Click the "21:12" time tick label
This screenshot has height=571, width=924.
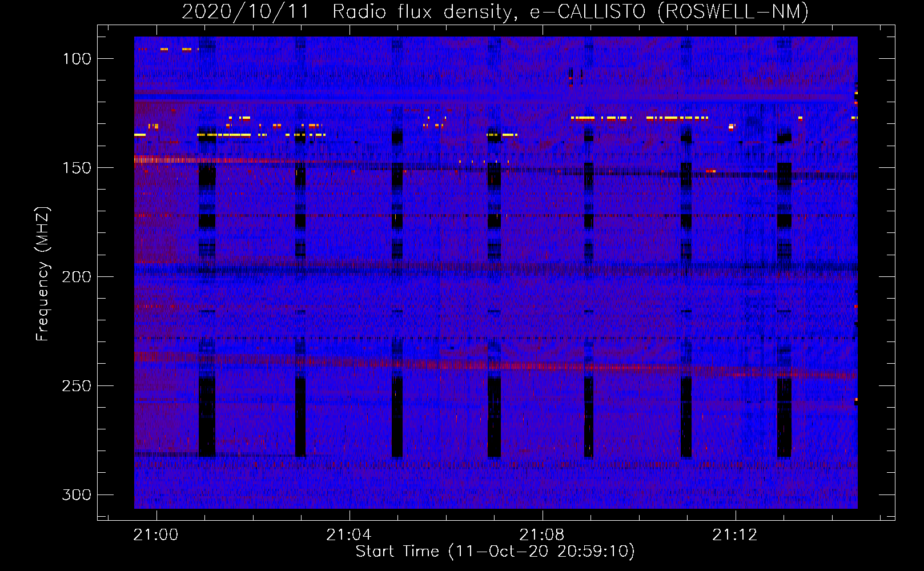[x=735, y=535]
